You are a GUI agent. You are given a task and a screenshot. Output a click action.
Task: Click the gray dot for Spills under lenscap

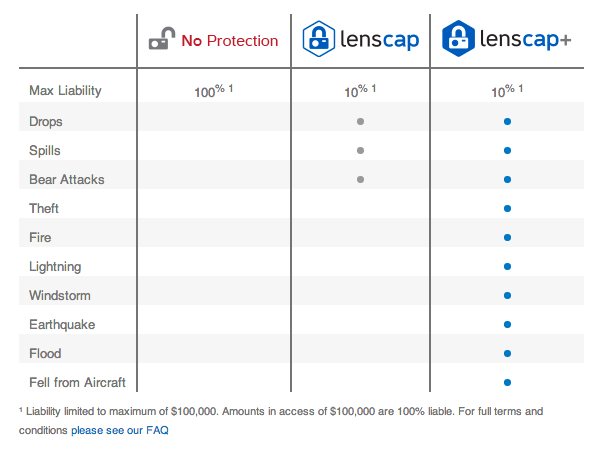coord(360,150)
